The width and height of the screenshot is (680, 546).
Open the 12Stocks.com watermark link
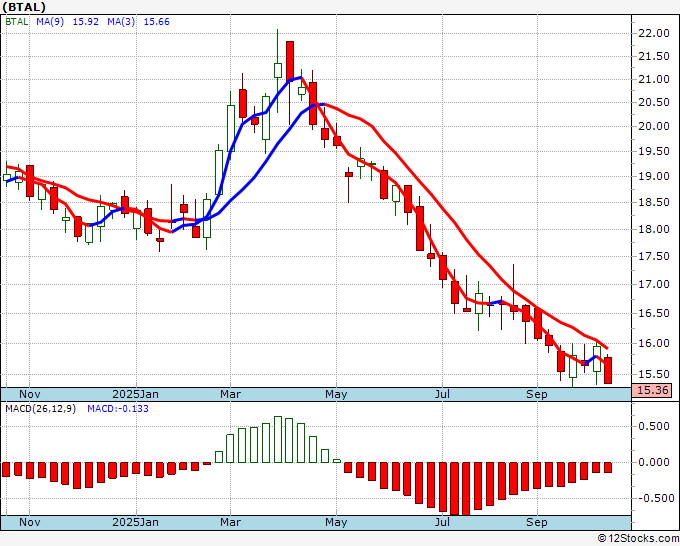point(637,538)
